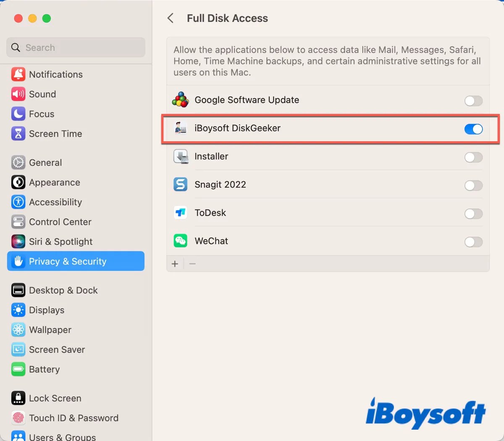This screenshot has height=441, width=504.
Task: Click the WeChat app icon
Action: [x=180, y=240]
